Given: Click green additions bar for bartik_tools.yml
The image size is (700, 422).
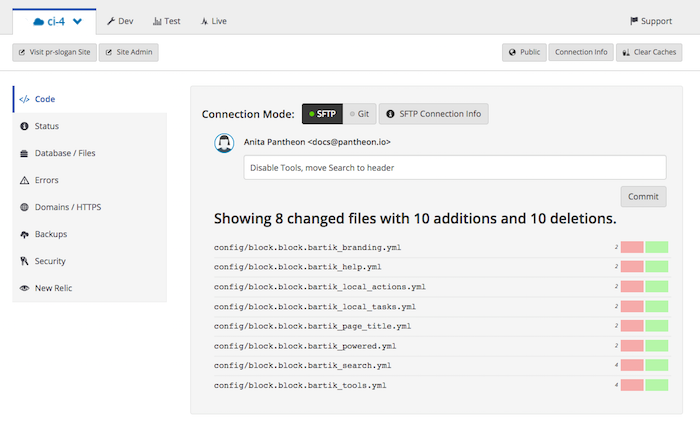Looking at the screenshot, I should [657, 385].
